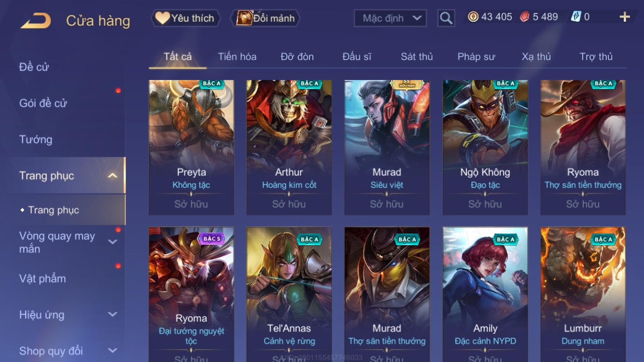Select the Murad Siêu việt skin card
This screenshot has width=644, height=362.
(x=387, y=147)
